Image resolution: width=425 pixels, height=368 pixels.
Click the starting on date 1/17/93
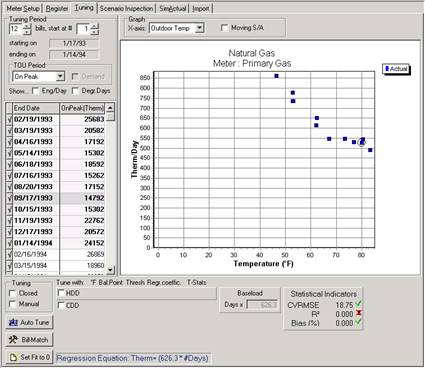click(x=74, y=43)
